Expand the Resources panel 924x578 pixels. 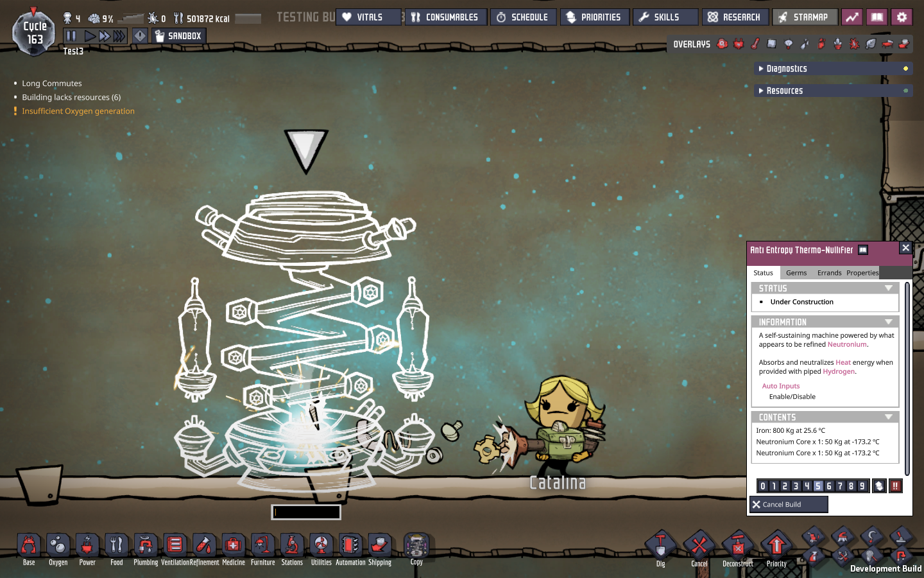pyautogui.click(x=833, y=91)
